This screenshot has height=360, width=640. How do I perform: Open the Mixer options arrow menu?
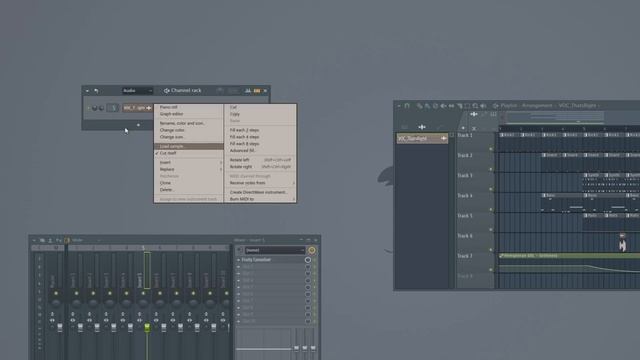(x=34, y=240)
